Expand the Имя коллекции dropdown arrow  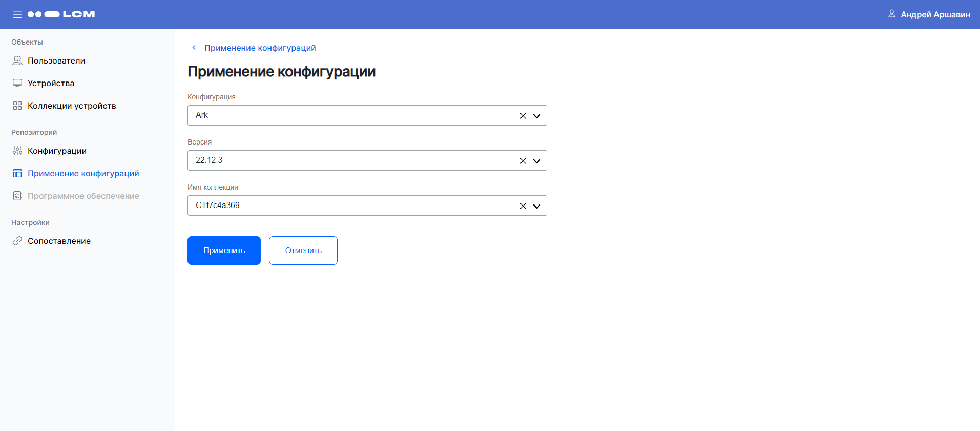click(x=537, y=206)
